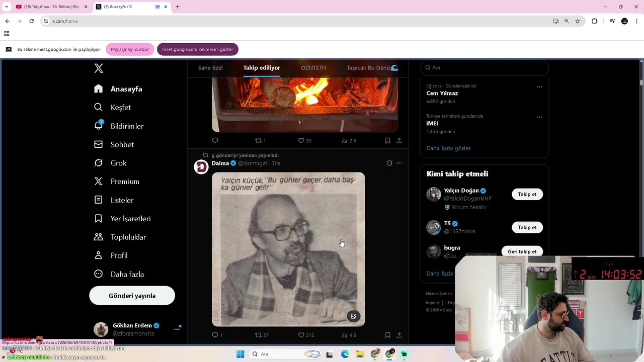Open Yalçın Doğan profile avatar
644x362 pixels.
tap(434, 194)
